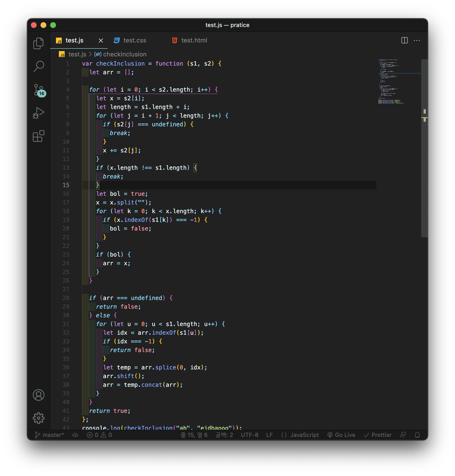Click 'concat' on line 38
Image resolution: width=455 pixels, height=476 pixels.
pyautogui.click(x=152, y=385)
